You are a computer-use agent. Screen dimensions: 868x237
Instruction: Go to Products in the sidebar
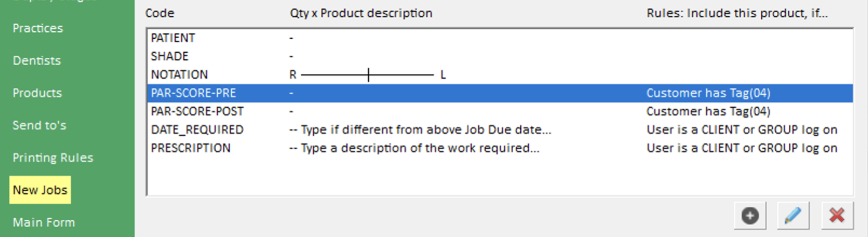tap(37, 93)
